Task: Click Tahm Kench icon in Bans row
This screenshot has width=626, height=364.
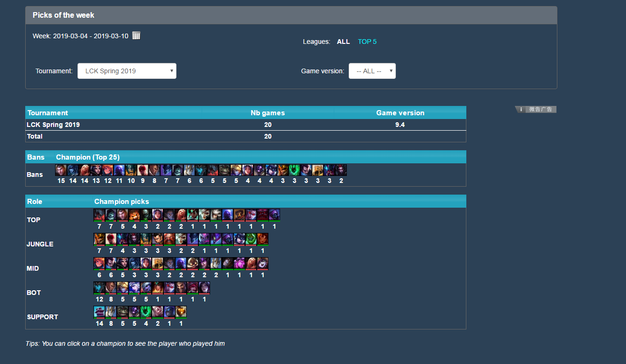Action: [x=225, y=170]
